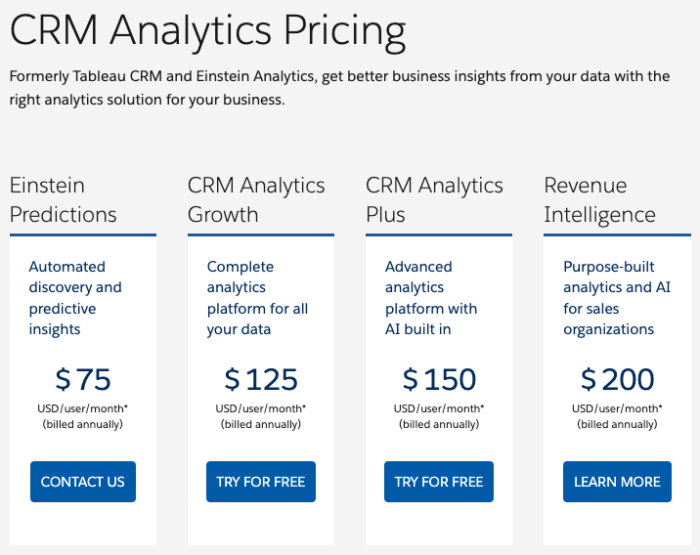Click 'Advanced analytics platform with AI built in' text
700x555 pixels.
coord(431,298)
